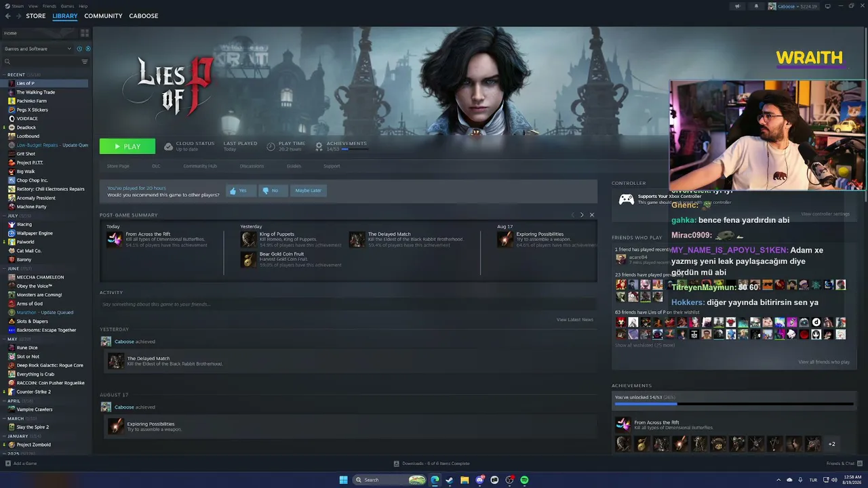The height and width of the screenshot is (488, 868).
Task: Open advanced library filter options
Action: [x=85, y=62]
